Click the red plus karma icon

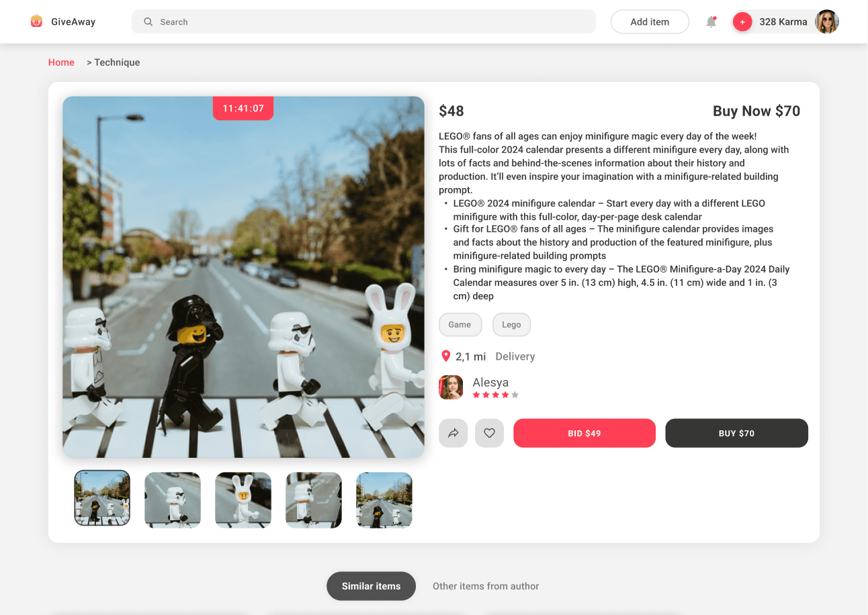click(742, 22)
